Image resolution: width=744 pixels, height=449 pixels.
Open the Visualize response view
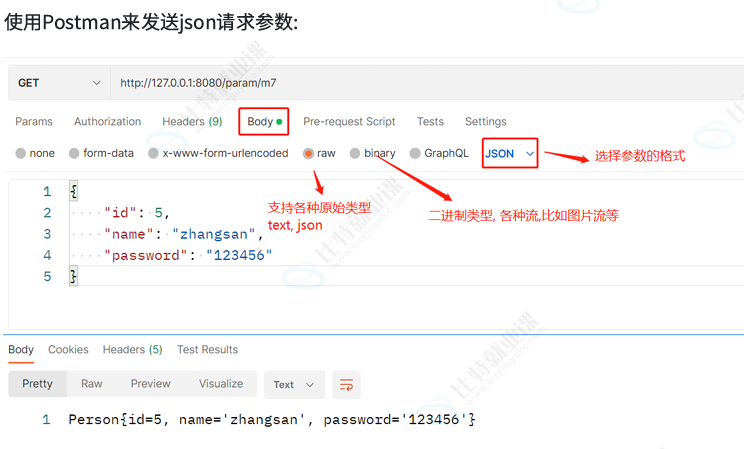[x=221, y=384]
